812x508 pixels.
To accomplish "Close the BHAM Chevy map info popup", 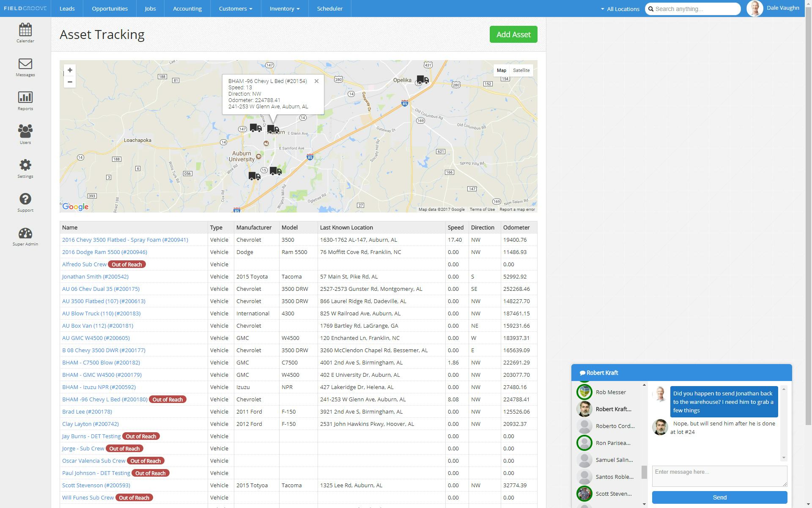I will pos(316,81).
